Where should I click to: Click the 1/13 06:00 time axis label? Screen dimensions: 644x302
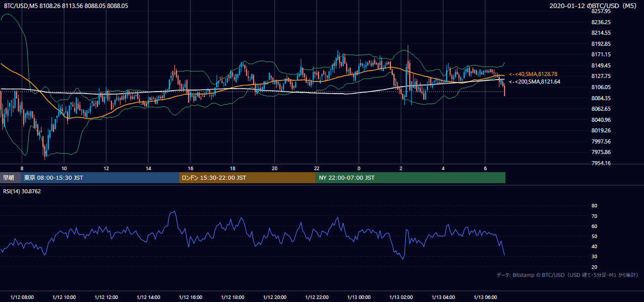tap(485, 297)
